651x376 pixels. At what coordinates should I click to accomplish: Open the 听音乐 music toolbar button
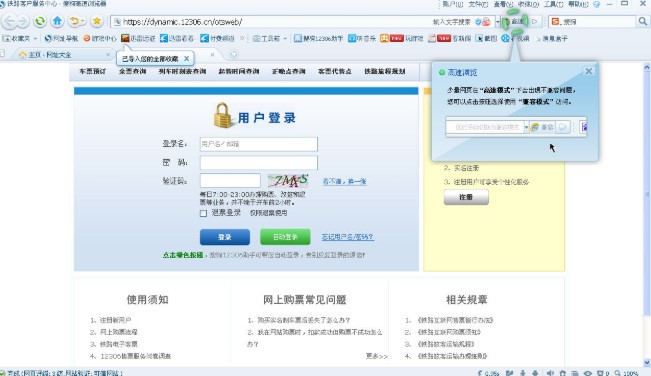pyautogui.click(x=362, y=39)
